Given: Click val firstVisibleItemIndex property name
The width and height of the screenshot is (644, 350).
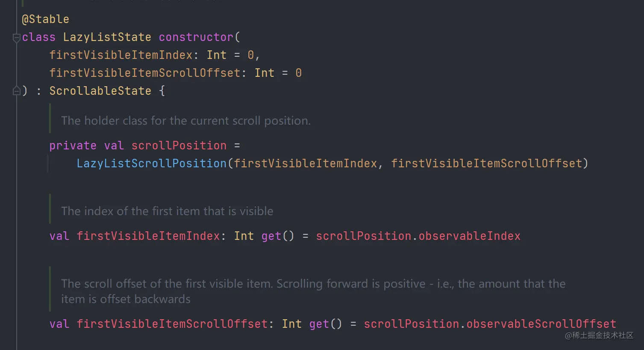Looking at the screenshot, I should coord(148,236).
